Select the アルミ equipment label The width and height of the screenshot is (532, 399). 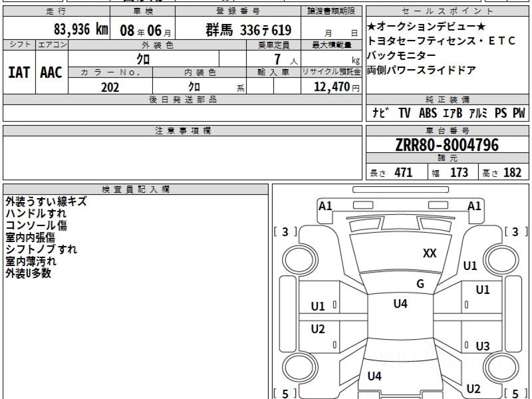pos(478,113)
